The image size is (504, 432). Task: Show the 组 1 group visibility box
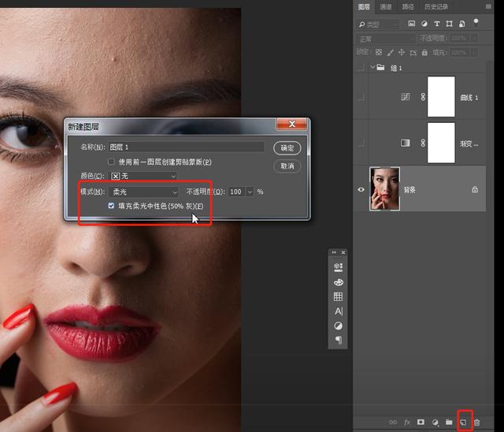click(x=361, y=67)
